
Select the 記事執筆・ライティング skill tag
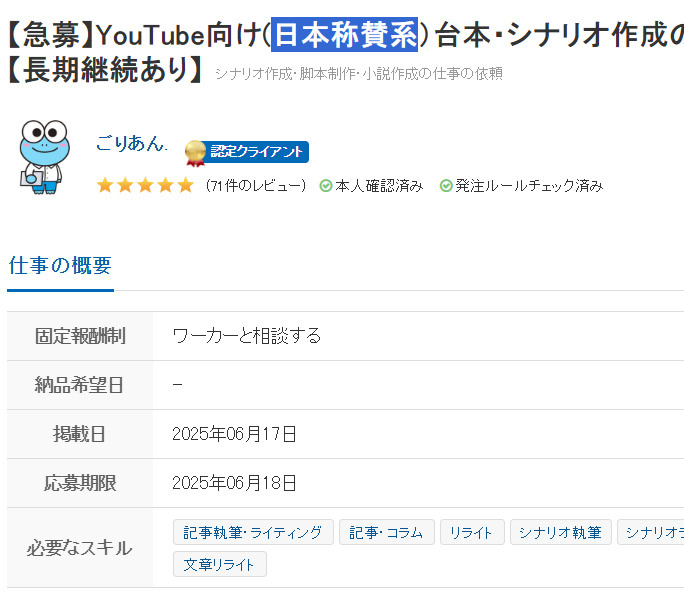[253, 532]
